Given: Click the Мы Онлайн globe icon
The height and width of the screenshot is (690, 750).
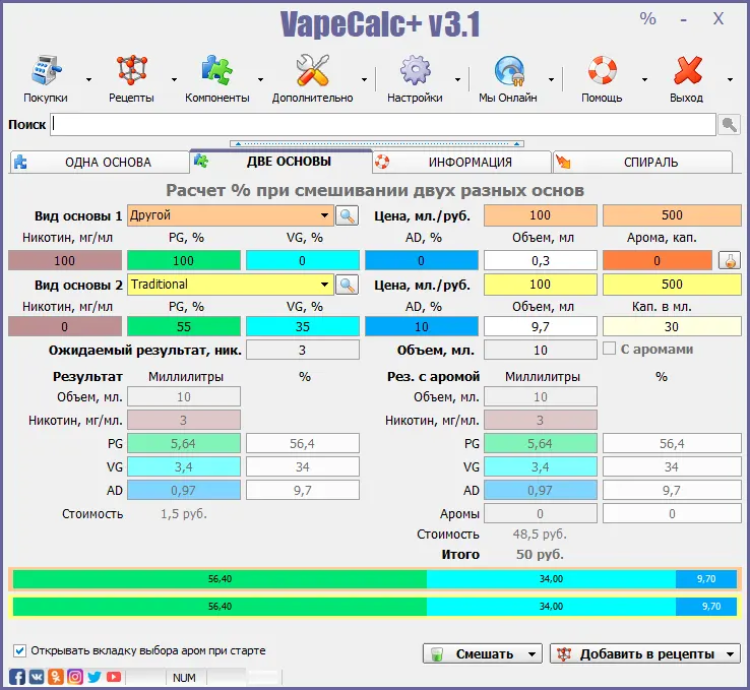Looking at the screenshot, I should coord(508,72).
